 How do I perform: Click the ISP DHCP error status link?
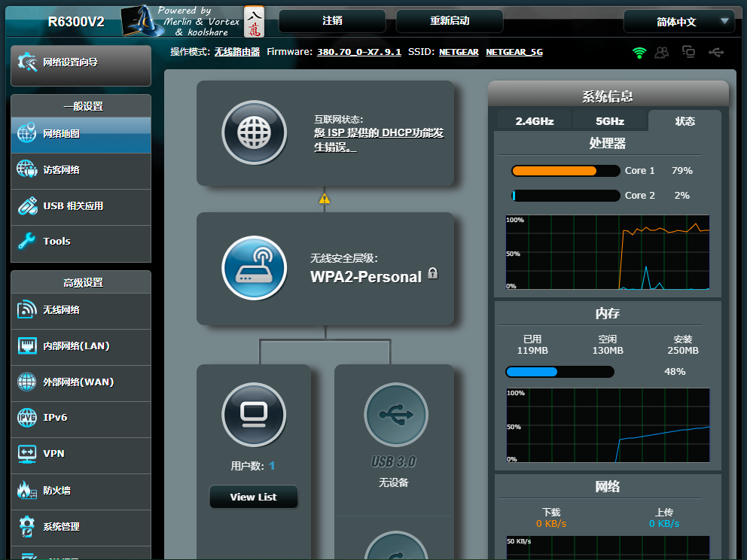click(x=379, y=140)
